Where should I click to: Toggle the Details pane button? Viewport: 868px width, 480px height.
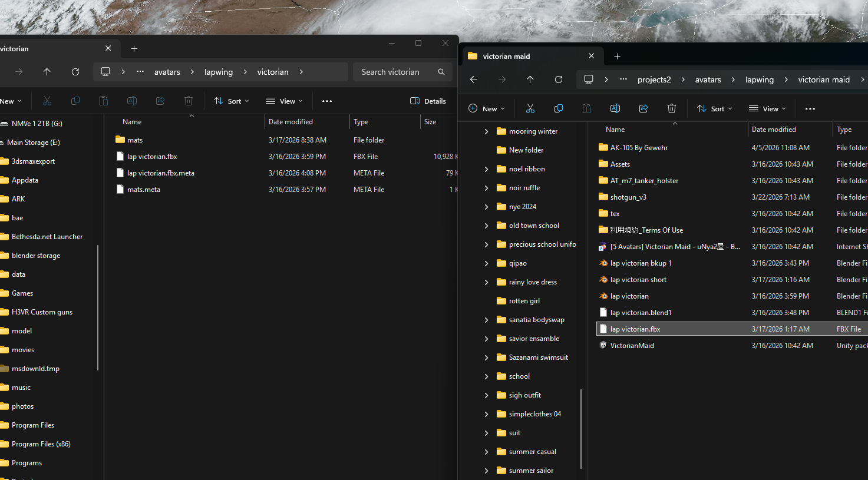(428, 101)
